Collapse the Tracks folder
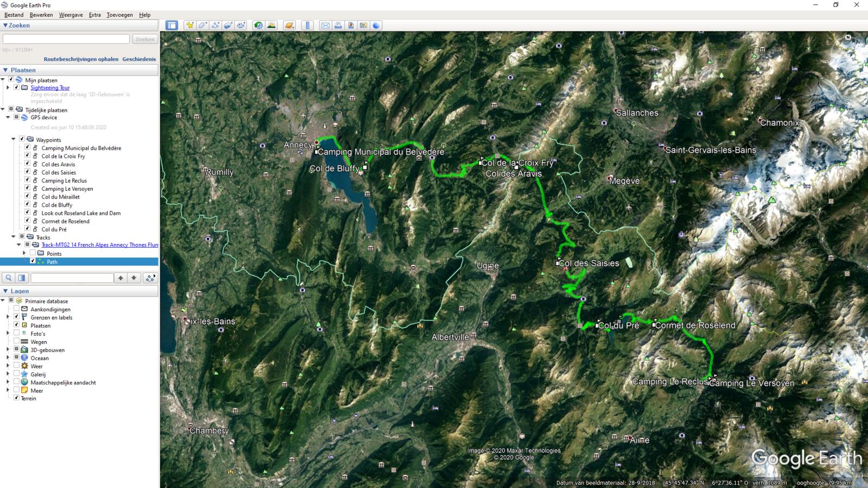This screenshot has width=868, height=488. coord(14,237)
